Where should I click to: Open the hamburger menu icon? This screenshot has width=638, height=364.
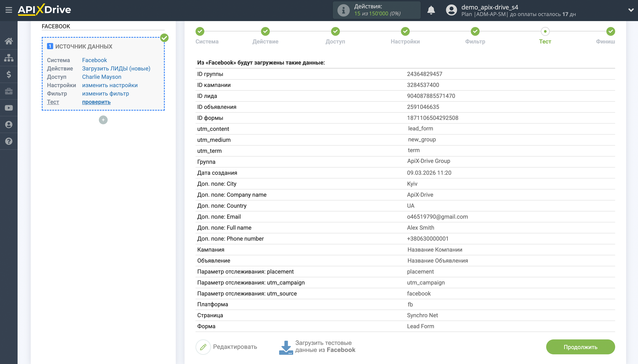point(9,10)
